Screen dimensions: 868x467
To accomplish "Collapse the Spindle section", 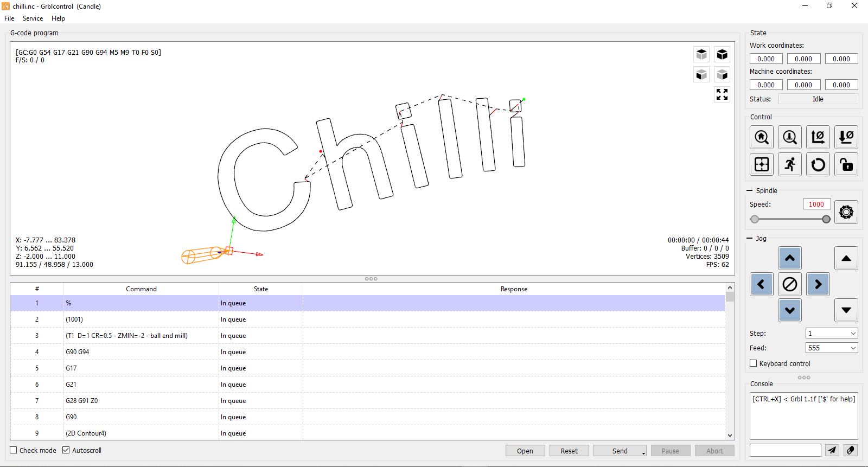I will tap(750, 191).
